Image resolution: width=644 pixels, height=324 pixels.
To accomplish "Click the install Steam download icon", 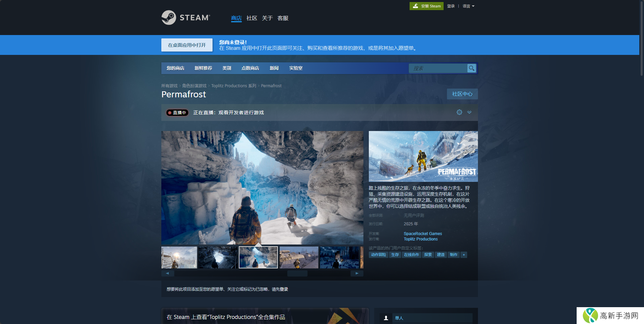I will pos(416,6).
